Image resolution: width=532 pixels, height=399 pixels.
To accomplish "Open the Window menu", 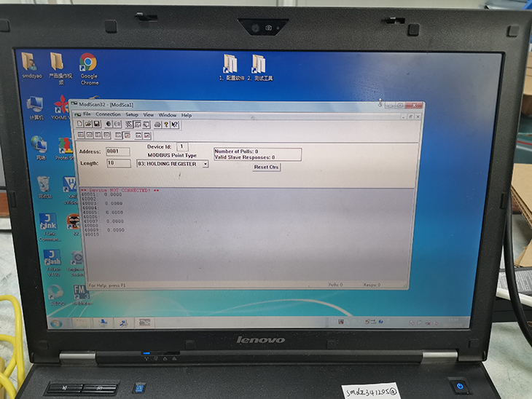I will click(168, 115).
